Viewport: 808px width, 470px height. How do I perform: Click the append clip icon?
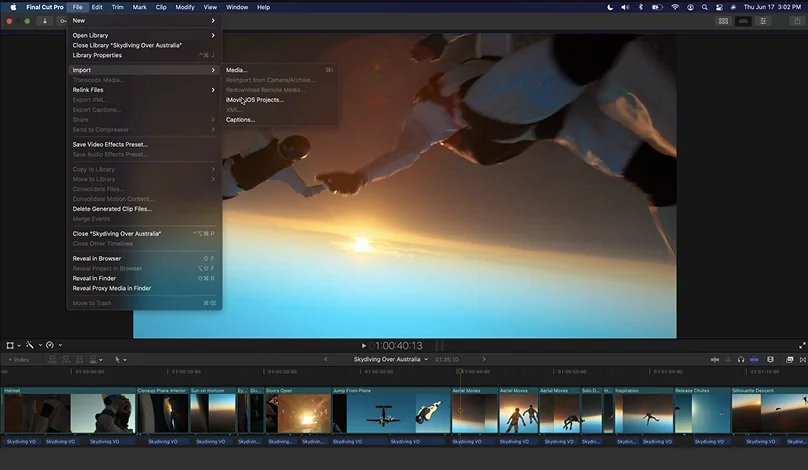[79, 360]
